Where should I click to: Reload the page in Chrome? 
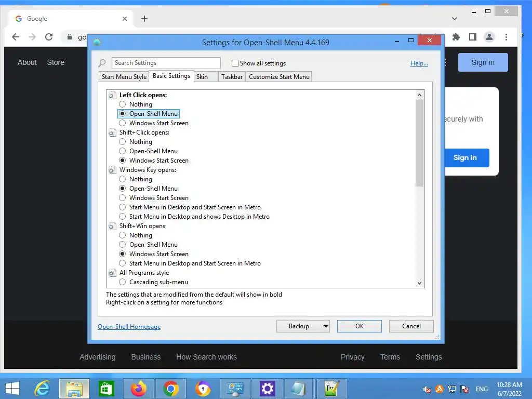point(49,37)
